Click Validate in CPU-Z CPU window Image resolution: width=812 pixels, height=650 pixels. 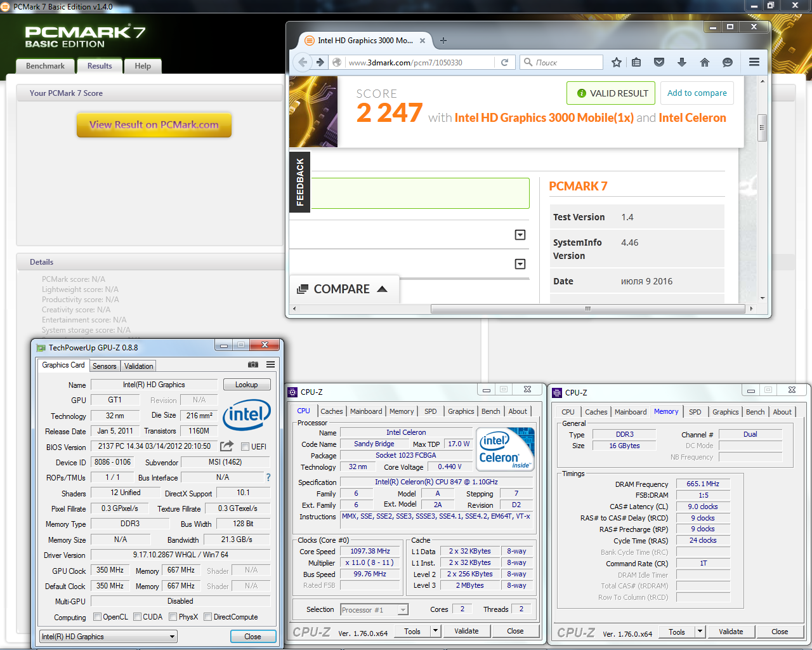point(466,631)
